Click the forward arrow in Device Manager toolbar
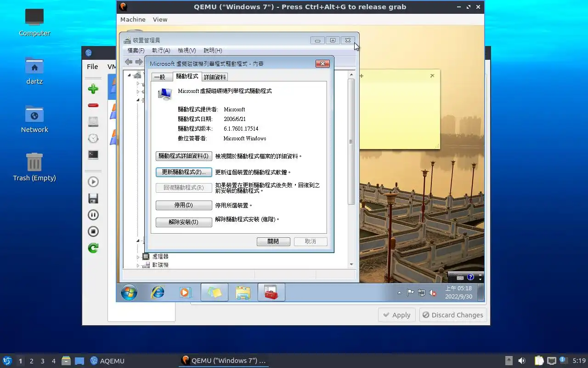 [x=139, y=62]
